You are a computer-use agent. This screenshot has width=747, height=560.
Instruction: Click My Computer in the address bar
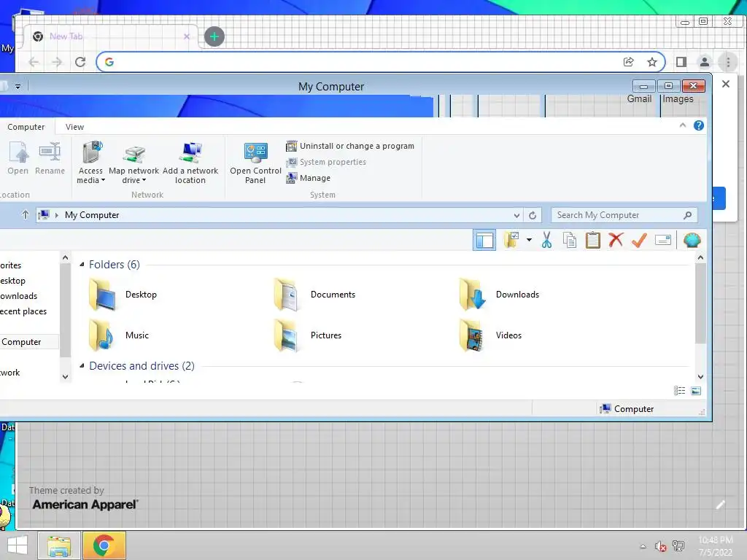coord(92,215)
